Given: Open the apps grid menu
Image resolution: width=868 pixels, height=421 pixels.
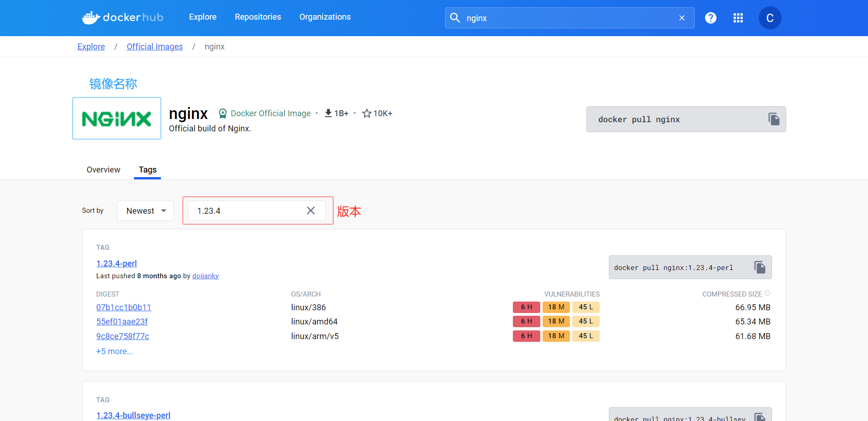Looking at the screenshot, I should pos(738,18).
